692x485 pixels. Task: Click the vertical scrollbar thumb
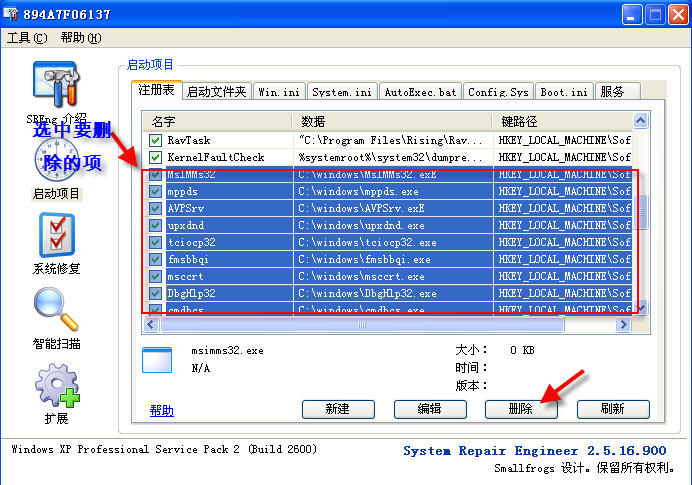tap(641, 212)
